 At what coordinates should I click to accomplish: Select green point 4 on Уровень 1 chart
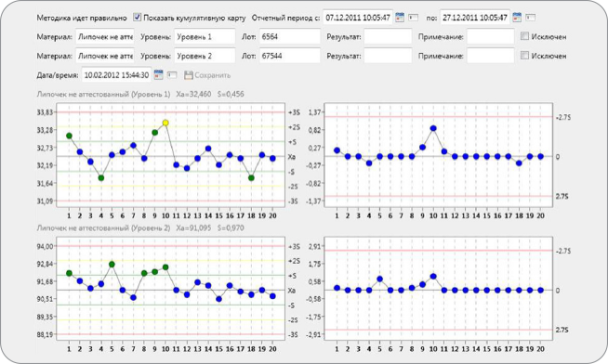pos(101,178)
